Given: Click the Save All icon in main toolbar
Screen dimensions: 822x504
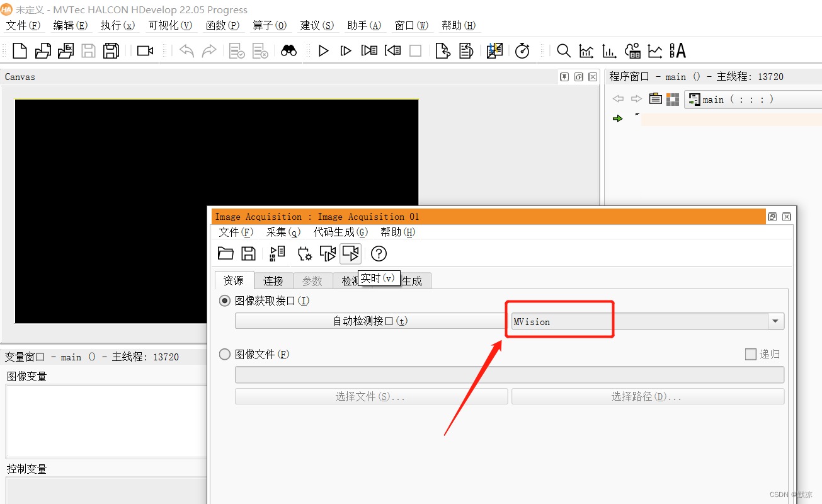Looking at the screenshot, I should click(x=111, y=51).
